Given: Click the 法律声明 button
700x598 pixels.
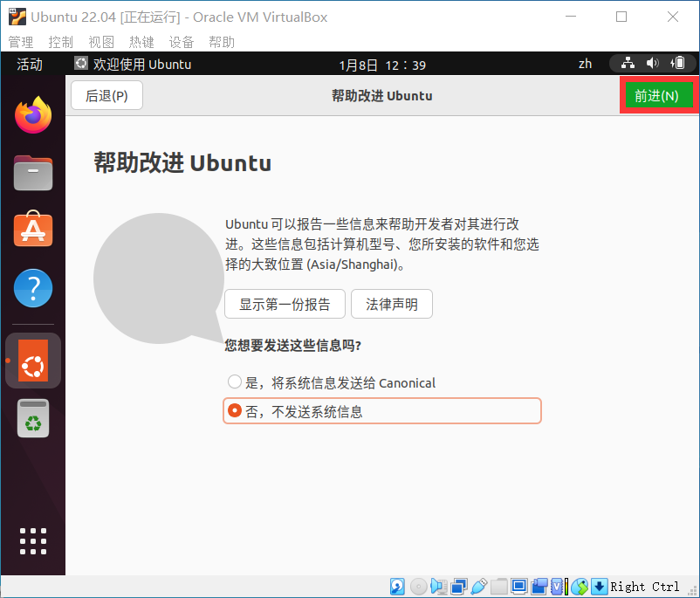Looking at the screenshot, I should [x=391, y=305].
